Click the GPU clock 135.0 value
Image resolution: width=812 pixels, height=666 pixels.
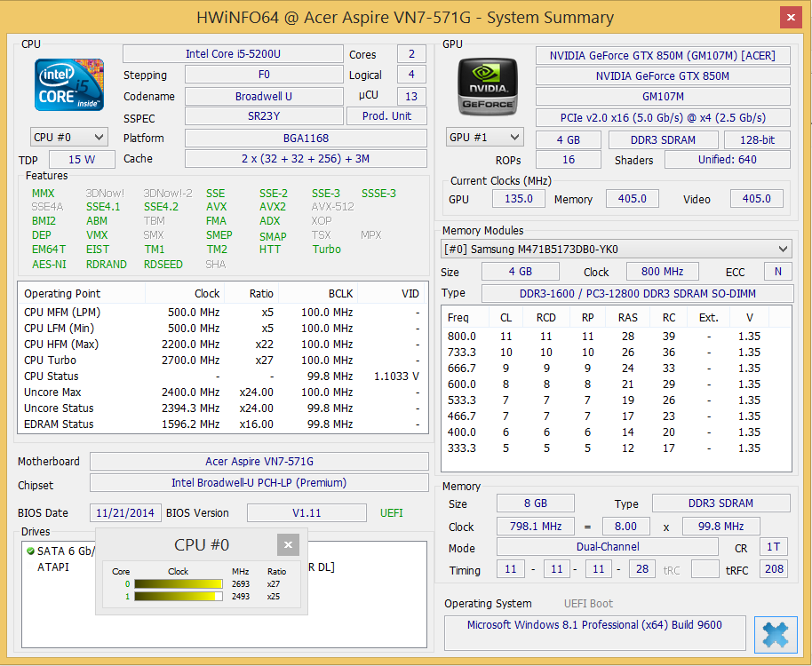click(518, 199)
